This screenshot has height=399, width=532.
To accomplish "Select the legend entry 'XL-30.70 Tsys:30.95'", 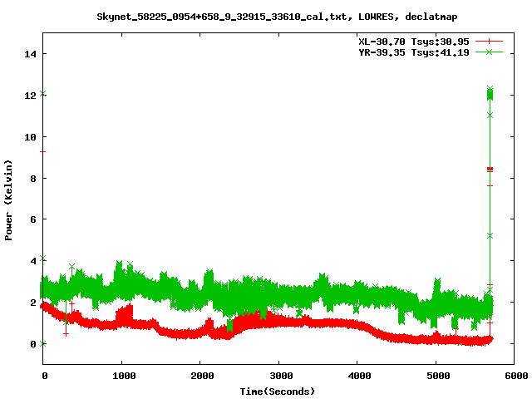I will [x=414, y=42].
